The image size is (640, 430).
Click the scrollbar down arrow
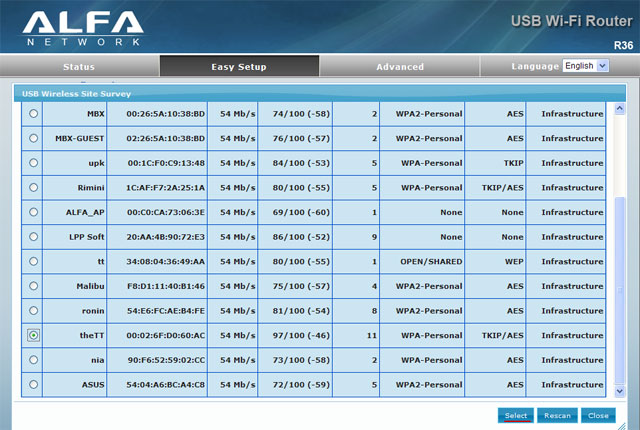click(x=620, y=391)
